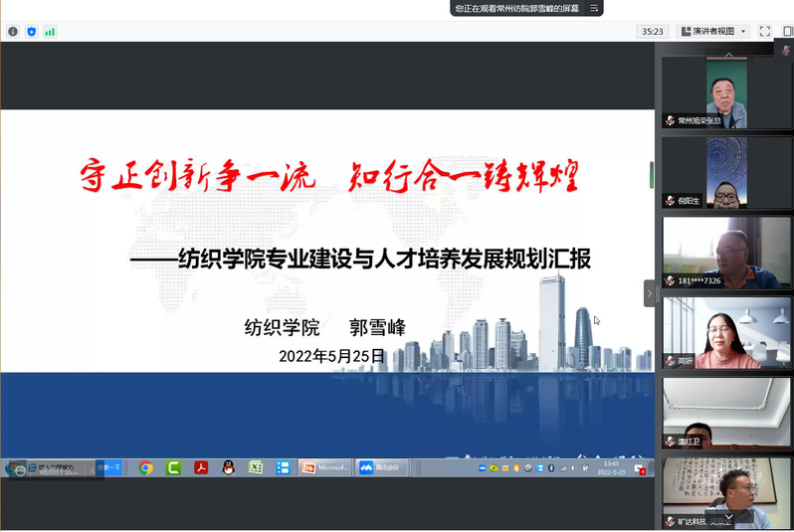Open the red Adobe PDF taskbar icon
The width and height of the screenshot is (794, 532).
201,467
